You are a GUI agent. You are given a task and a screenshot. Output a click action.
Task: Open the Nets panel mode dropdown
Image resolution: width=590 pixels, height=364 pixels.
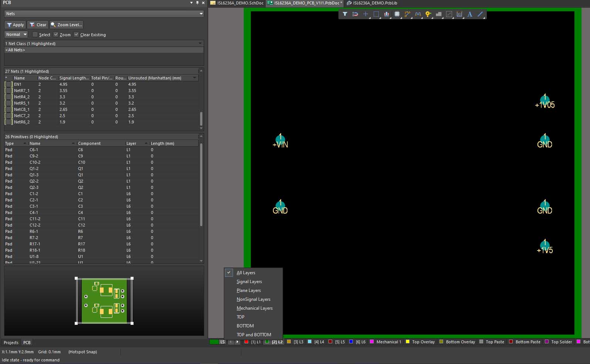point(104,14)
